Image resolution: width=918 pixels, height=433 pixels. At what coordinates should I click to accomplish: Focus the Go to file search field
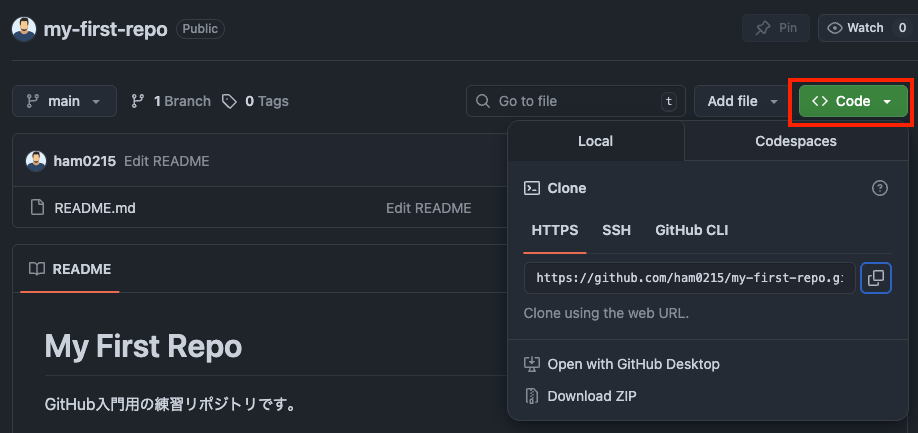click(575, 101)
